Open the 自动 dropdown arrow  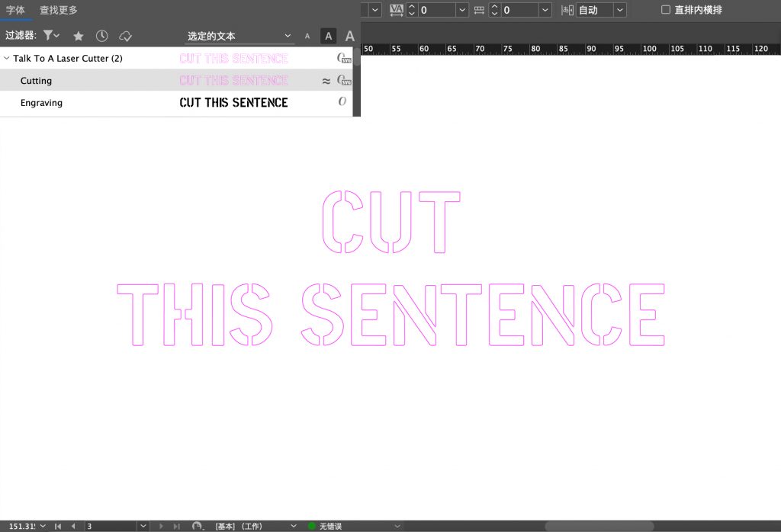point(619,10)
